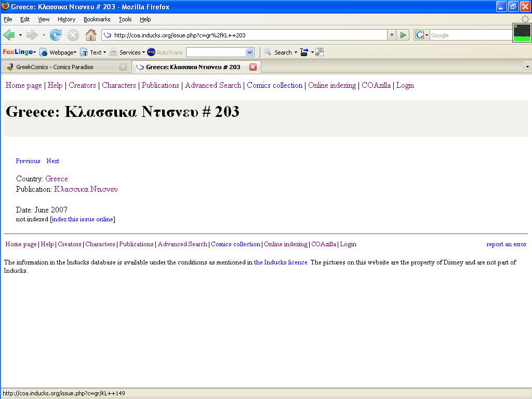Screen dimensions: 532x399
Task: Expand the Services dropdown arrow
Action: pos(143,52)
